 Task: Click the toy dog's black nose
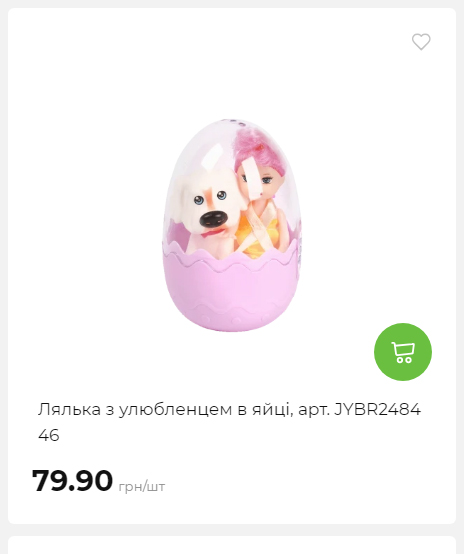point(213,219)
